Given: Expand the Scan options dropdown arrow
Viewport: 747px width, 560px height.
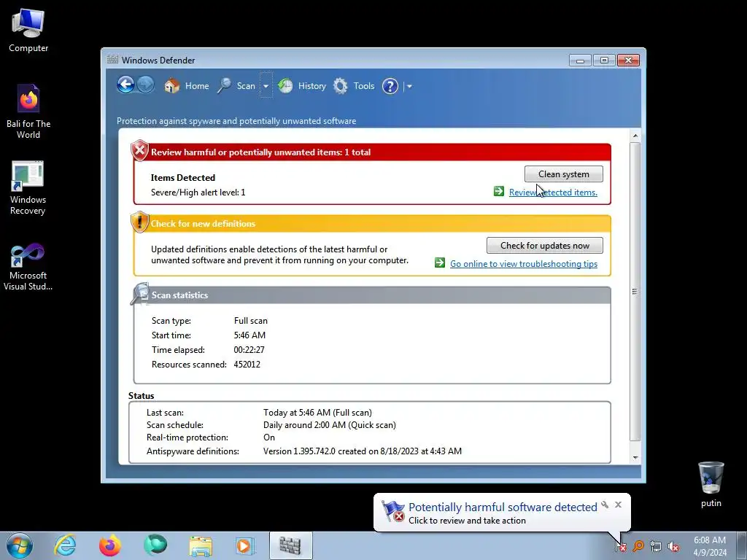Looking at the screenshot, I should tap(266, 86).
